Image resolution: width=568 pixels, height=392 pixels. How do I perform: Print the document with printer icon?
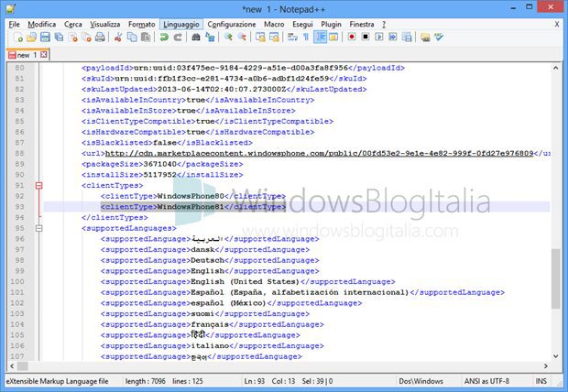100,37
